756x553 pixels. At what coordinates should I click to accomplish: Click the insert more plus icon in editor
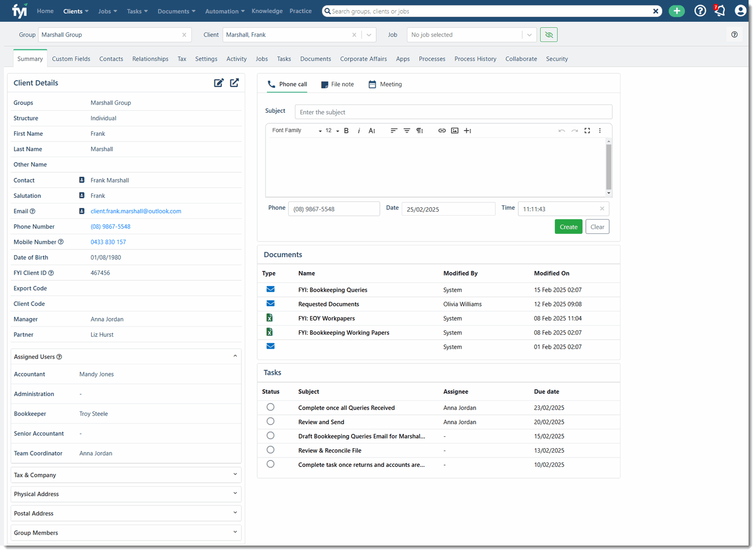(468, 131)
